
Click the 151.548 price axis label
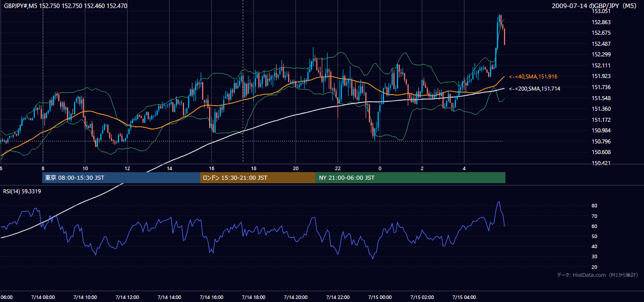[601, 98]
